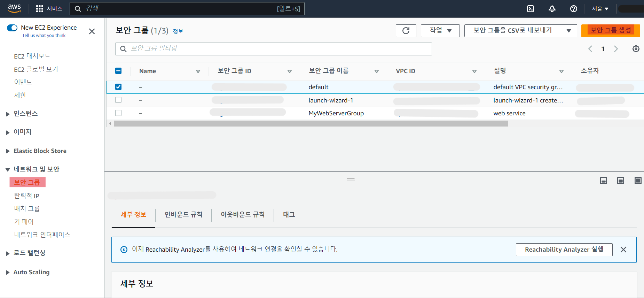
Task: Dismiss the Reachability Analyzer notice
Action: point(623,250)
